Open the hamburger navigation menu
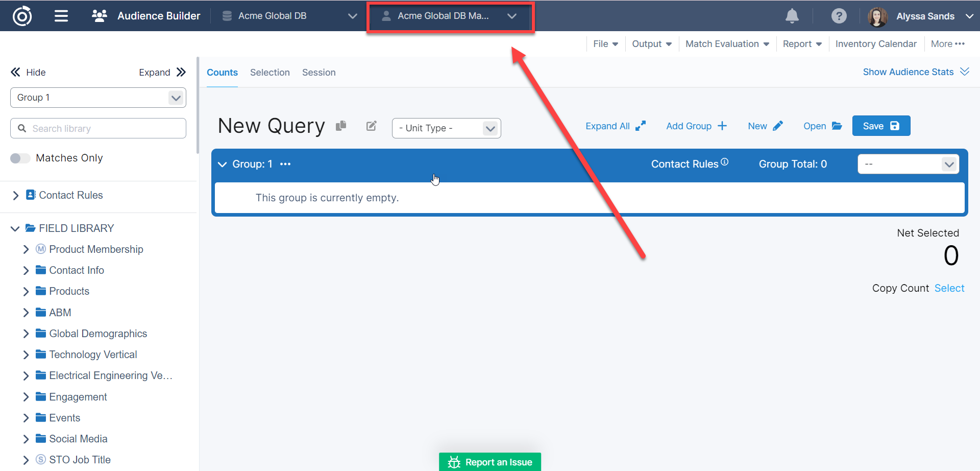 coord(61,16)
